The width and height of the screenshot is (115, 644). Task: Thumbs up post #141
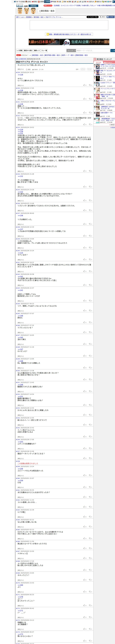tap(85, 271)
